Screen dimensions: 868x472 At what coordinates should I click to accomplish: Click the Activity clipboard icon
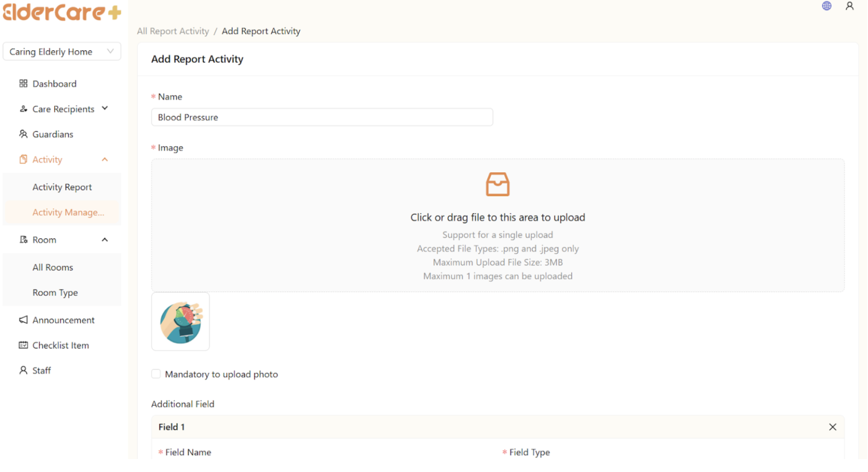pyautogui.click(x=23, y=159)
